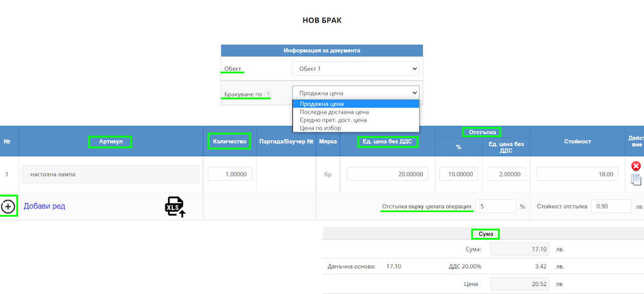This screenshot has height=294, width=644.
Task: Click the plus icon to add row
Action: click(9, 206)
